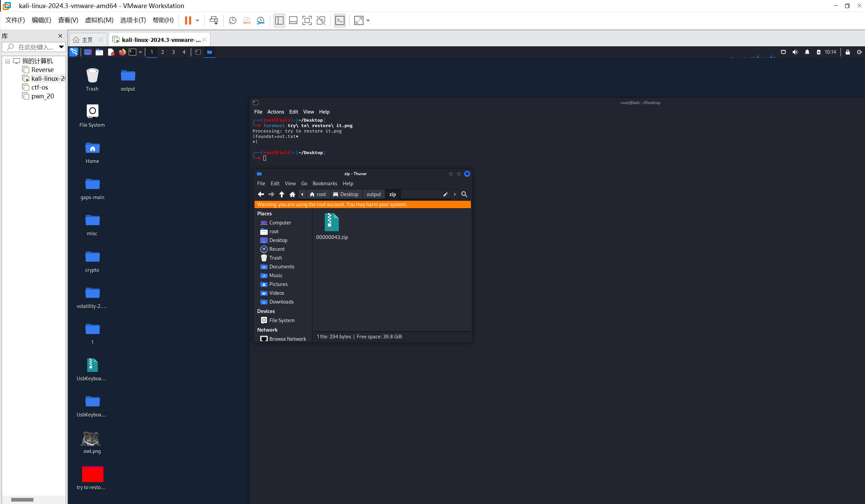Screen dimensions: 865x504
Task: Click the root path bar button
Action: tap(318, 194)
